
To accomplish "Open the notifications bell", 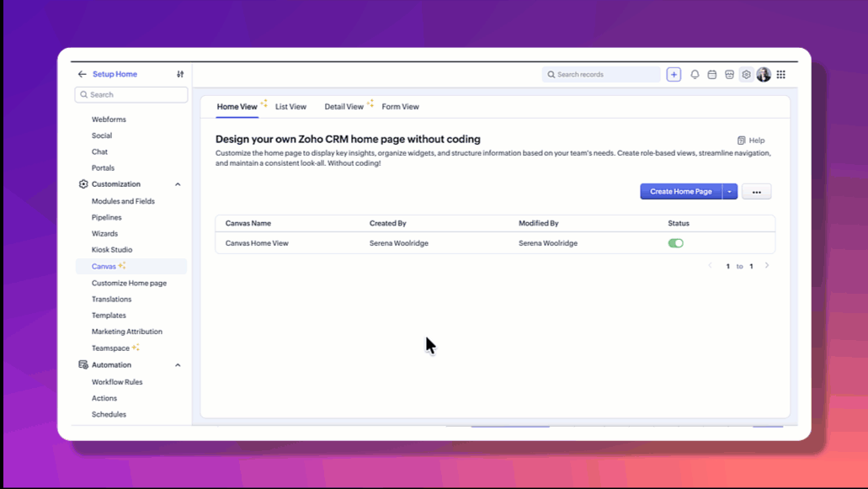I will click(x=695, y=74).
